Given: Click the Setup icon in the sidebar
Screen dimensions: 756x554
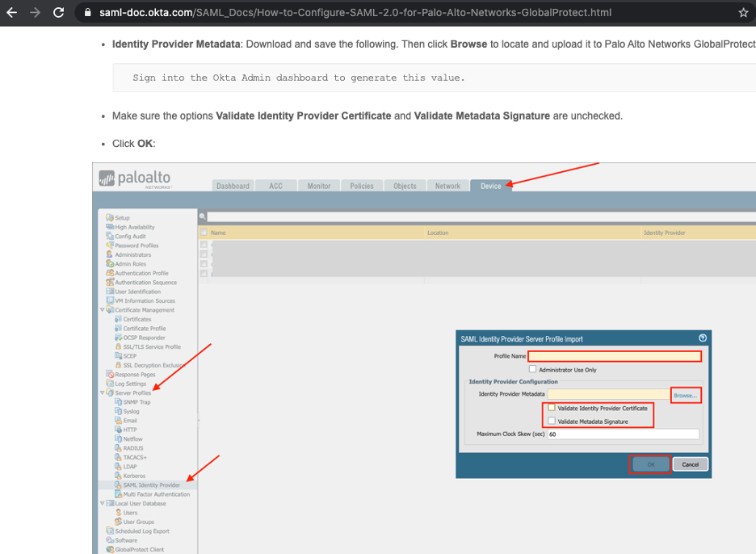Looking at the screenshot, I should 110,217.
